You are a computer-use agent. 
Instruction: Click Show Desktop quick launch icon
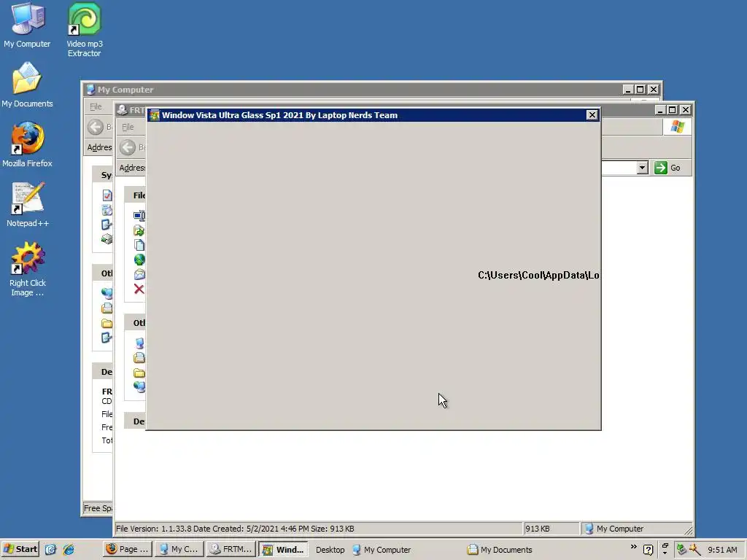point(50,550)
